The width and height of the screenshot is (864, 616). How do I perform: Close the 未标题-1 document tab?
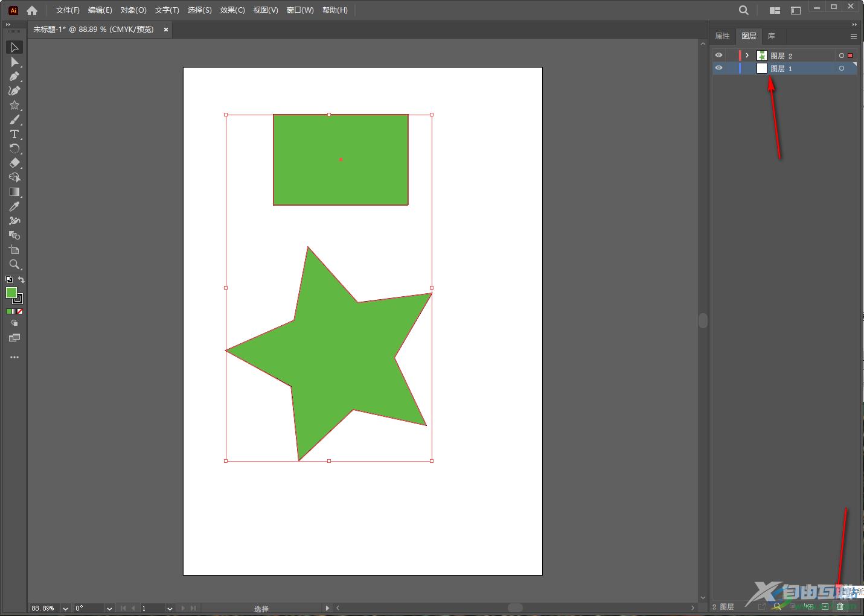click(x=166, y=30)
